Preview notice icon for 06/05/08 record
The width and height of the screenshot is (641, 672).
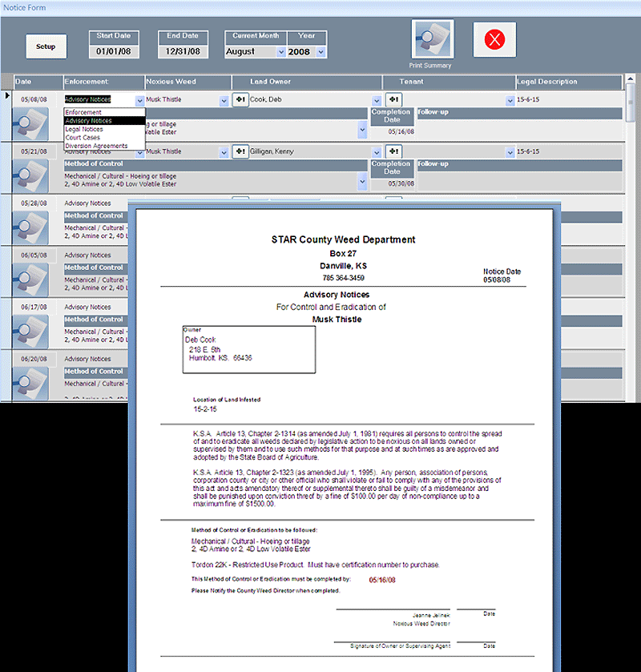click(30, 280)
